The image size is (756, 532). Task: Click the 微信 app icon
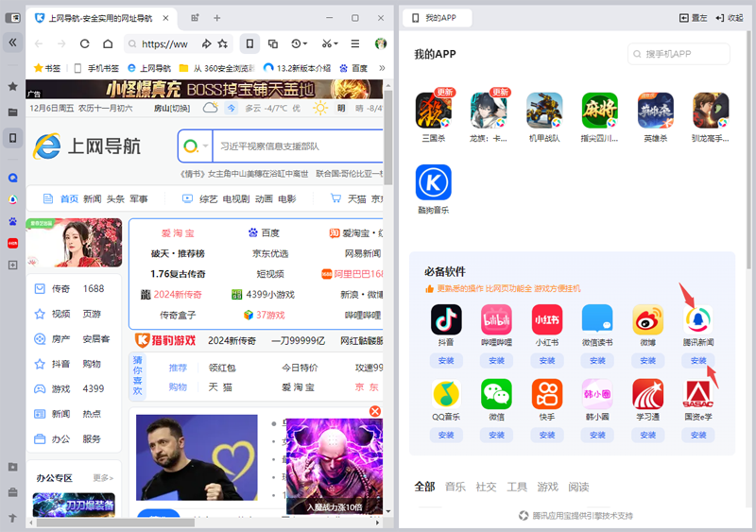point(497,394)
